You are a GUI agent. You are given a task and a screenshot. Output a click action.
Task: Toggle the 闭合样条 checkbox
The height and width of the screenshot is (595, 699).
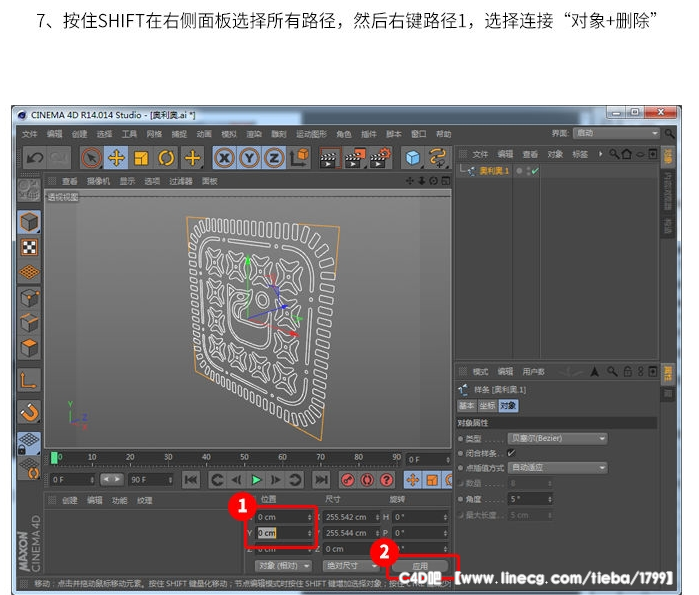coord(511,453)
